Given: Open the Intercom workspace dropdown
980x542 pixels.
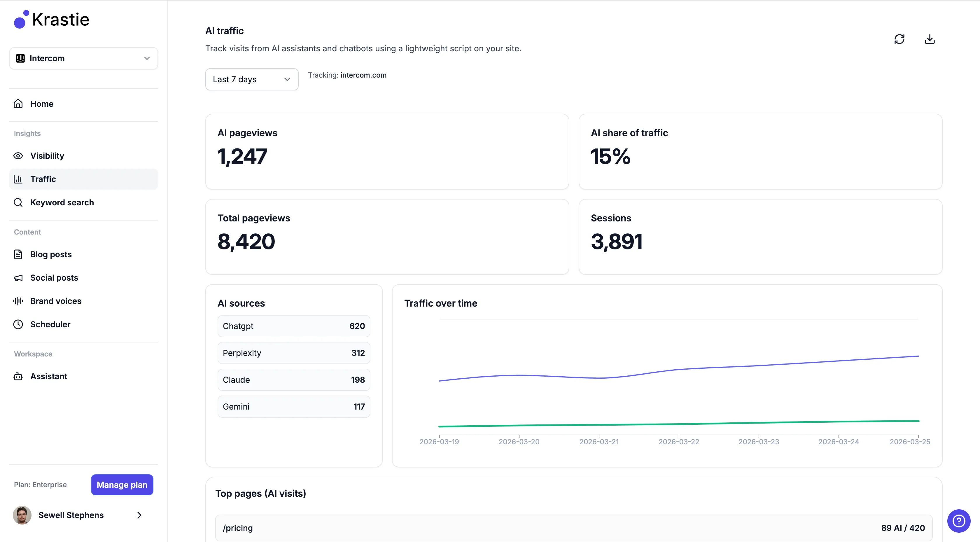Looking at the screenshot, I should [x=84, y=58].
